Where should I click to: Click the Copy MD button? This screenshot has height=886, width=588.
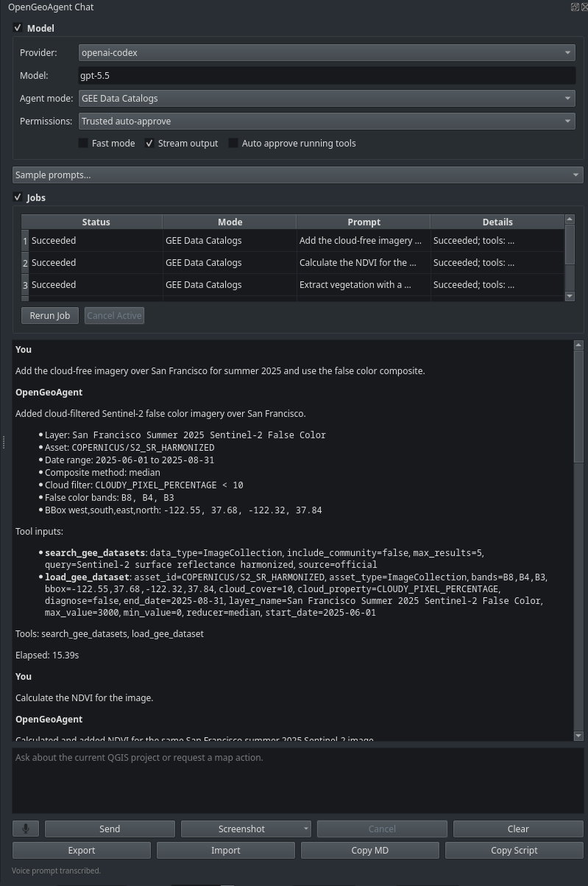pyautogui.click(x=370, y=850)
